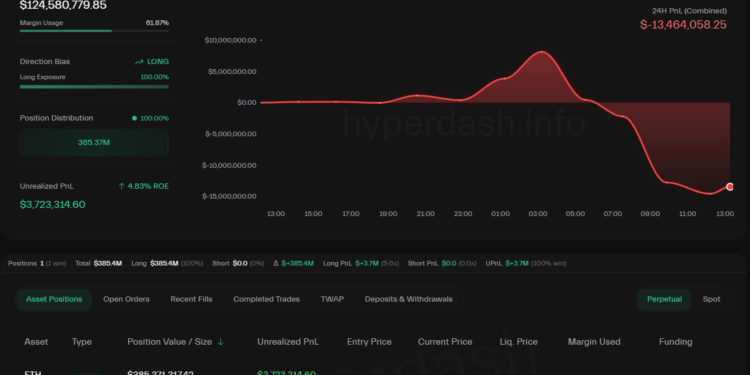Click the Short PnL $0.0 stat
The height and width of the screenshot is (375, 750).
[442, 264]
